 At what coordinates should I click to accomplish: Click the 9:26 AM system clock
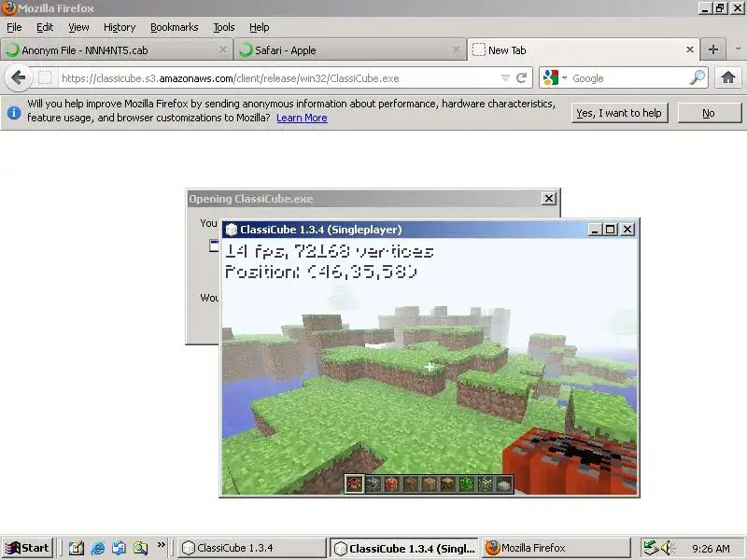pos(711,549)
